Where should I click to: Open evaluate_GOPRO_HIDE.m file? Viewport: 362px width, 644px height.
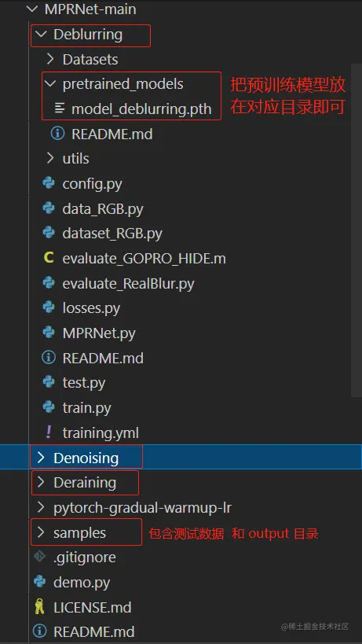point(144,259)
